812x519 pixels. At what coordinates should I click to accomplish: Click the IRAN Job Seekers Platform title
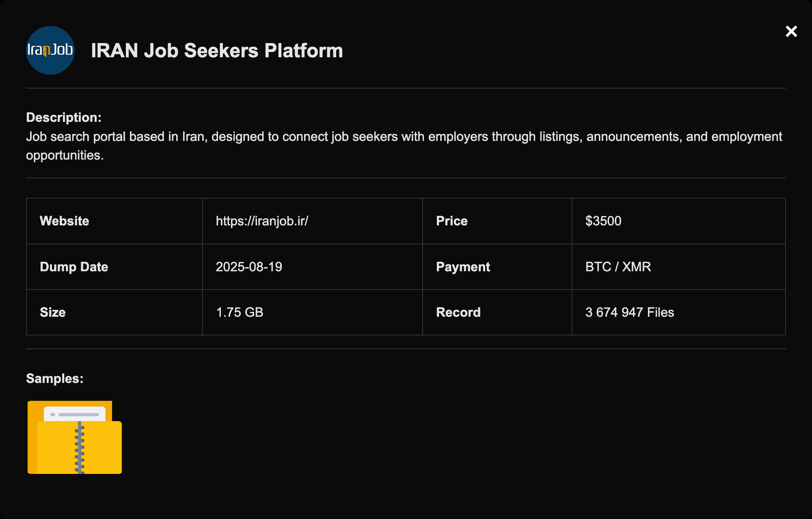[x=217, y=51]
